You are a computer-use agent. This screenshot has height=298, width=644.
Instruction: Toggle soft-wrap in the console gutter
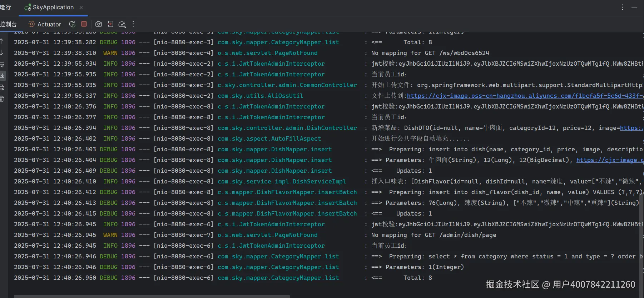pos(2,64)
